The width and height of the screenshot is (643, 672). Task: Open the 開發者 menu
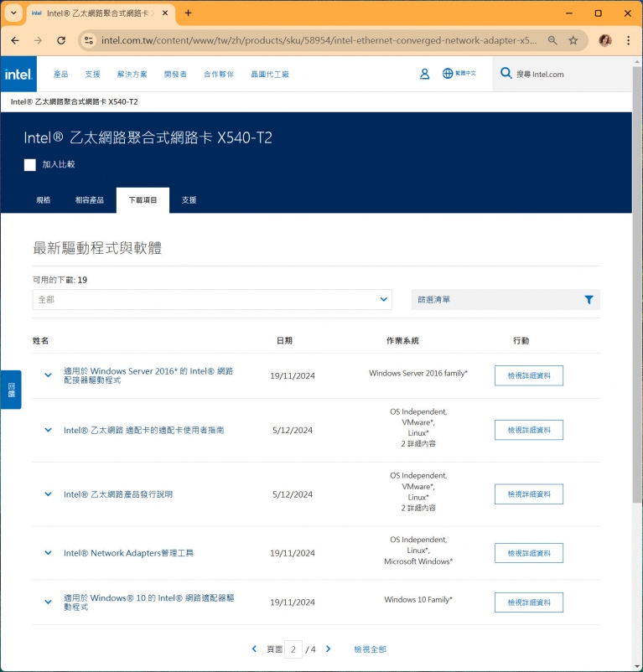click(175, 74)
